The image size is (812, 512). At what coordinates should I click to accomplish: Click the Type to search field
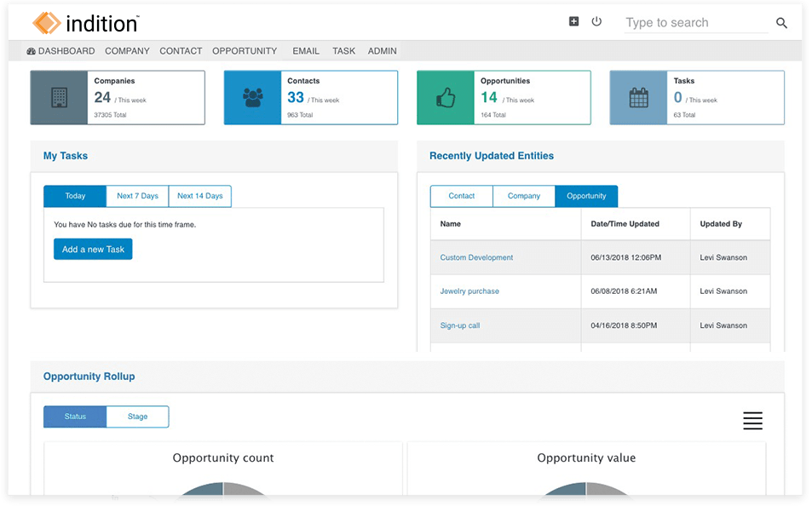click(x=696, y=23)
